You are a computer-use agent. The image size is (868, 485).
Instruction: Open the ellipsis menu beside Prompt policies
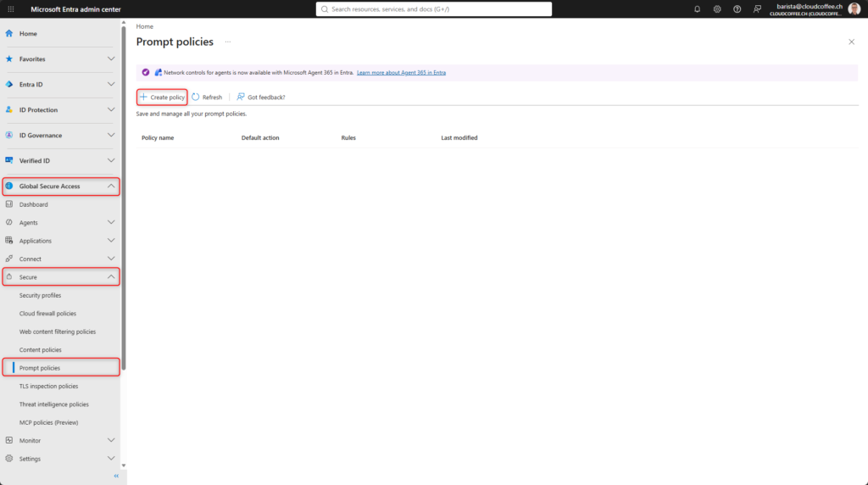pos(227,42)
